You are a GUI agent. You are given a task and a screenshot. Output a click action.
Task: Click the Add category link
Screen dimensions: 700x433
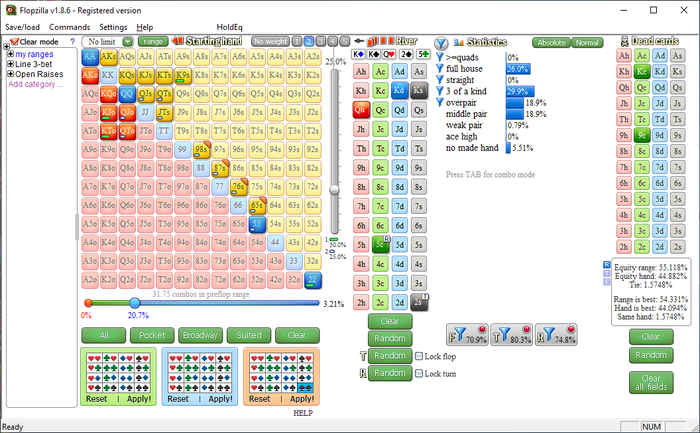point(35,84)
